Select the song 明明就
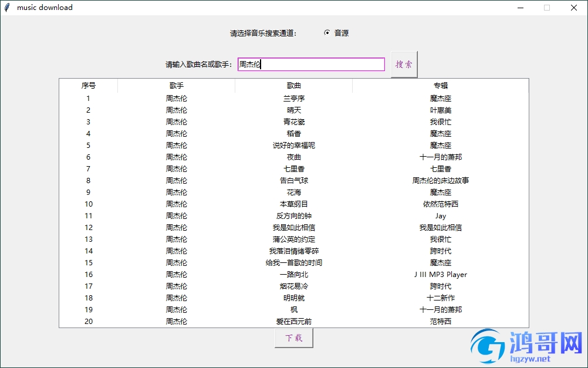This screenshot has height=368, width=588. pos(293,298)
